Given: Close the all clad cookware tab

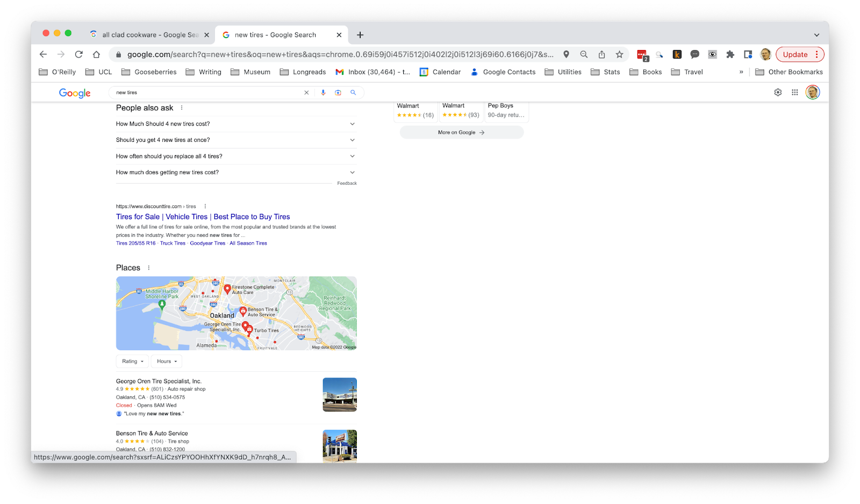Looking at the screenshot, I should [206, 35].
